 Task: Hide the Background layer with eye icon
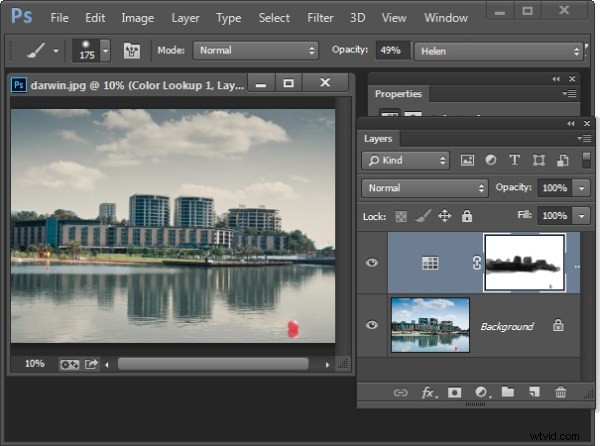pos(372,326)
